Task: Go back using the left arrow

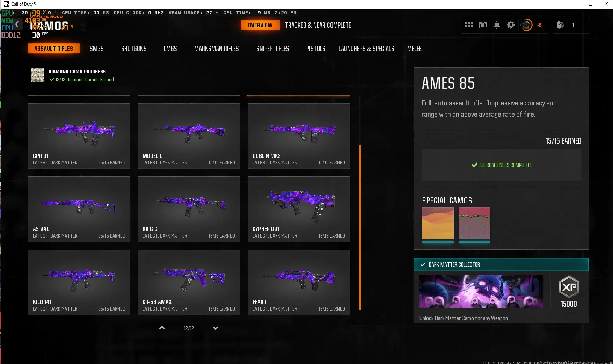Action: point(17,24)
